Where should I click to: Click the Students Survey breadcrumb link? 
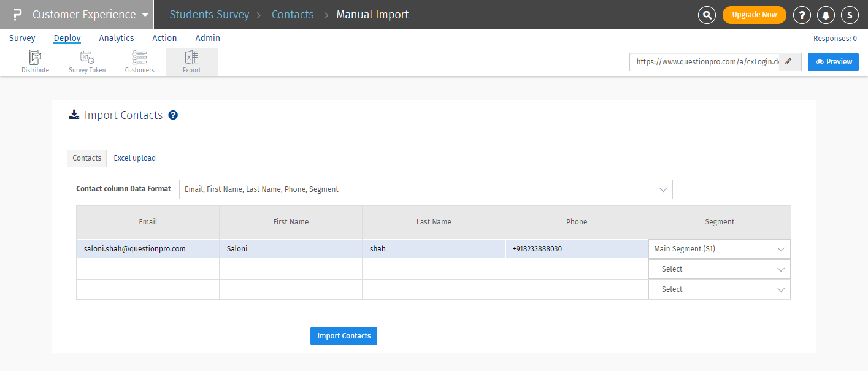(209, 15)
